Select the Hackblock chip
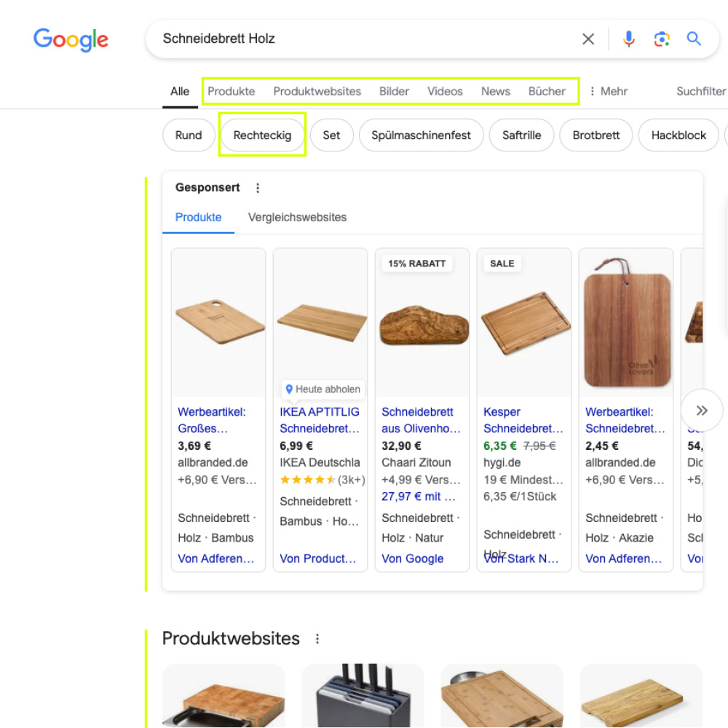The image size is (728, 728). 678,135
